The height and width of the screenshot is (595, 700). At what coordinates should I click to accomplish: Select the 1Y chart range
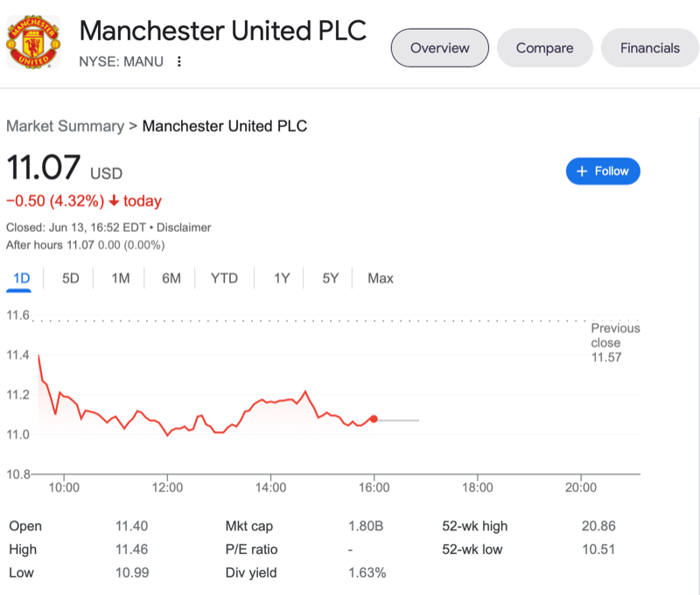[x=282, y=278]
